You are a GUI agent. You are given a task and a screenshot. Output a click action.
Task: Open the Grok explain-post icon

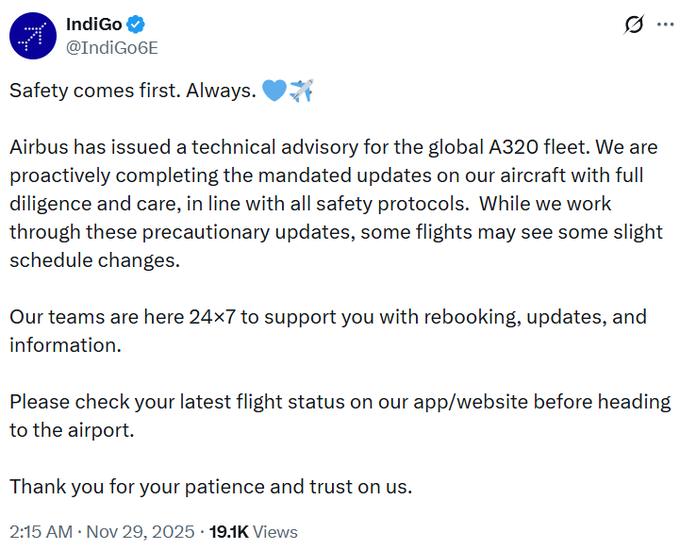pos(633,25)
